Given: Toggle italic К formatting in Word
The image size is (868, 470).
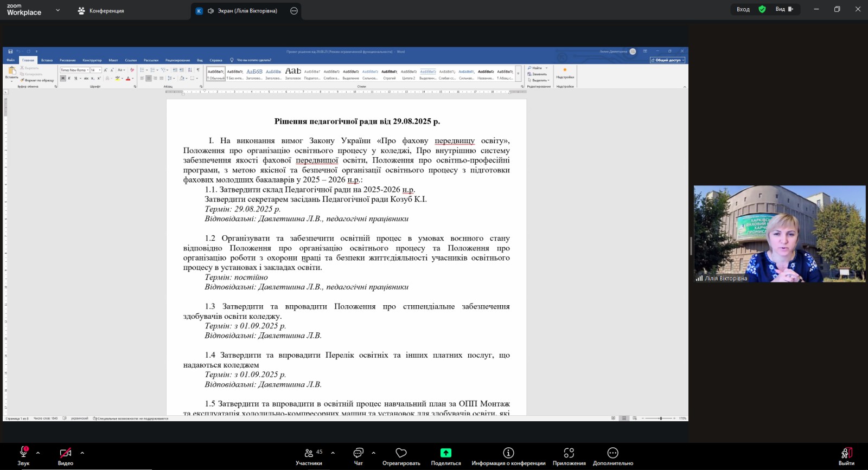Looking at the screenshot, I should pos(69,78).
